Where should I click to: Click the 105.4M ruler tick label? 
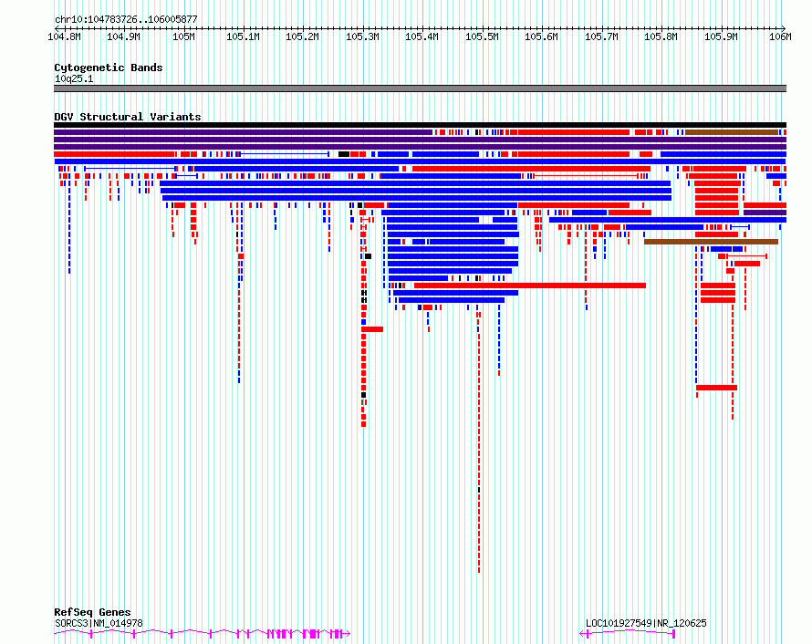pyautogui.click(x=422, y=36)
